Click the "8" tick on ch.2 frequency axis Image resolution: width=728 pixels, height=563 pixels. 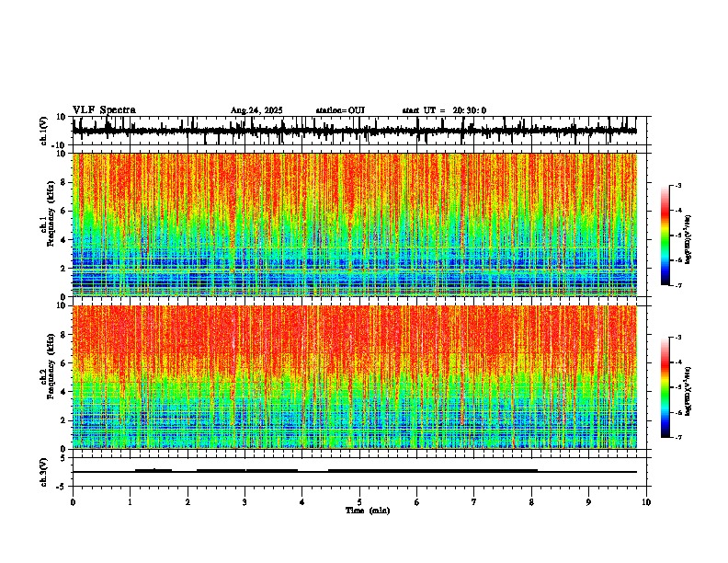[64, 334]
